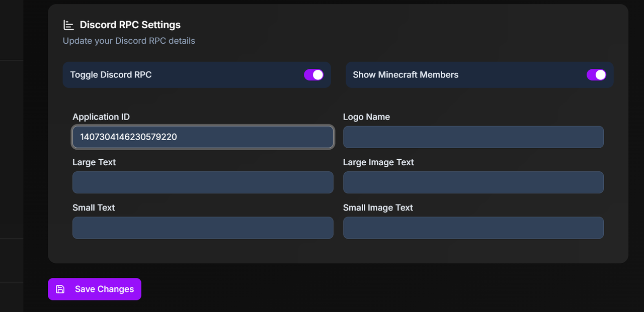Click the Logo Name label
The width and height of the screenshot is (644, 312).
click(x=366, y=117)
